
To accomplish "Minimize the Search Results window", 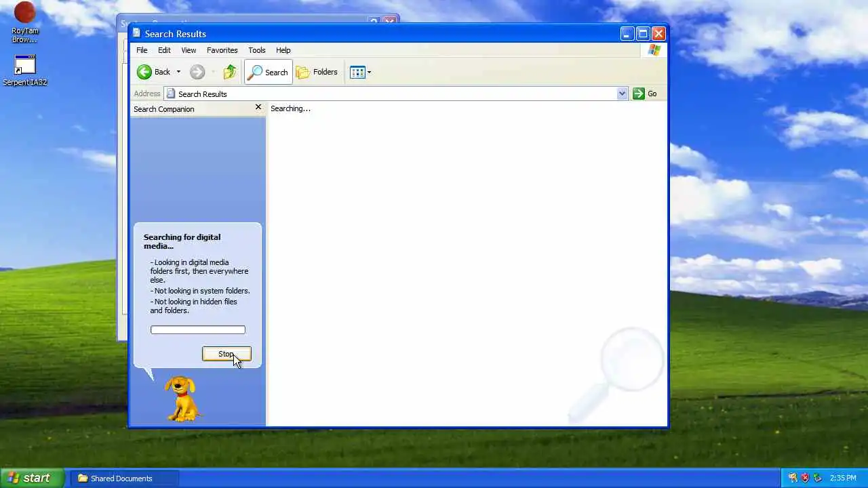I will [627, 33].
